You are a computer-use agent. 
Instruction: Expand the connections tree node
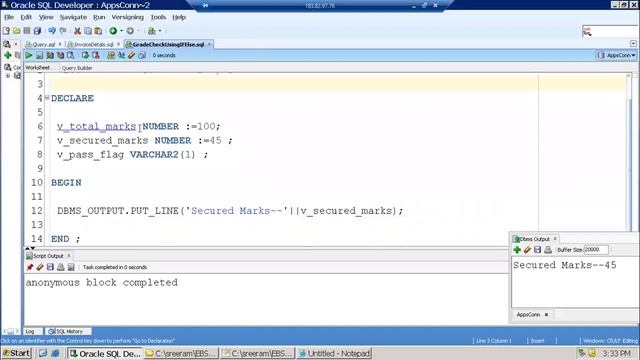[7, 76]
